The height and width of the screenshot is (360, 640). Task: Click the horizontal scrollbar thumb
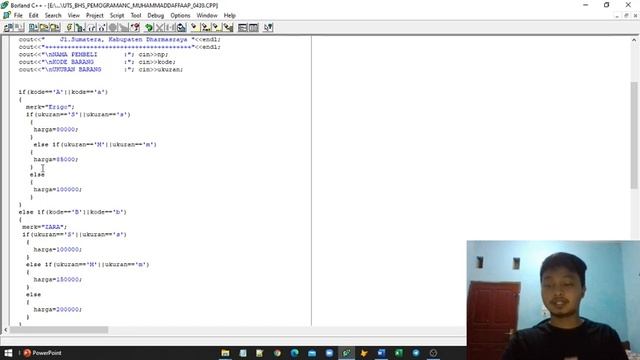[59, 330]
